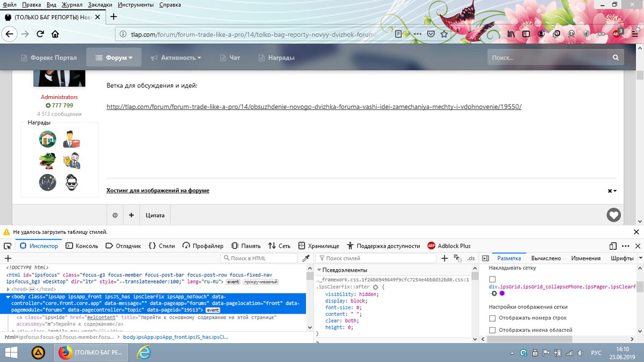Viewport: 644px width, 362px height.
Task: Show the sidebars
Action: [x=526, y=34]
